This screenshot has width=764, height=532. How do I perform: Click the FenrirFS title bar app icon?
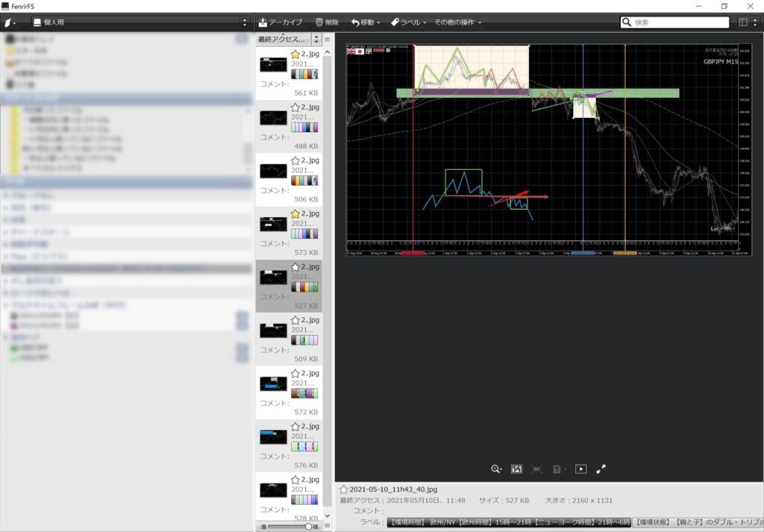tap(5, 6)
